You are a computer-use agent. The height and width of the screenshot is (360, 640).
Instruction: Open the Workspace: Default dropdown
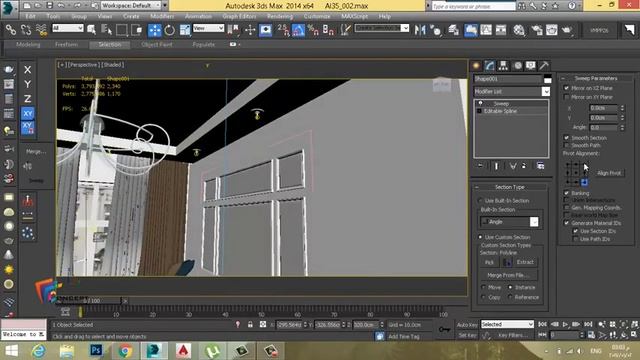pyautogui.click(x=131, y=6)
